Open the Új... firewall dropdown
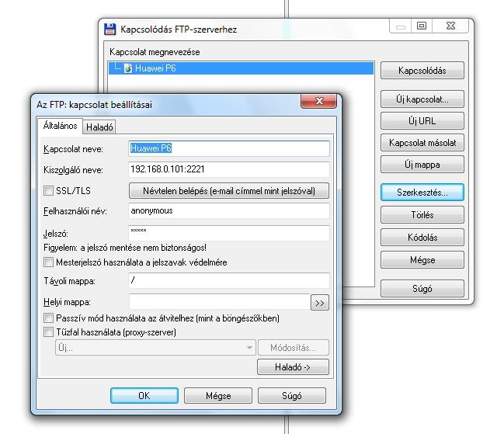This screenshot has width=504, height=434. (x=155, y=348)
